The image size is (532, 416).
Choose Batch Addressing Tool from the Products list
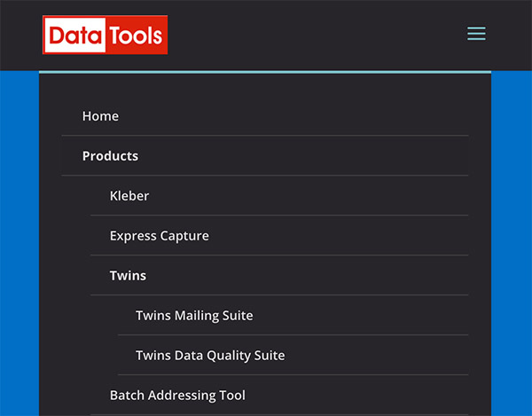[x=177, y=396]
